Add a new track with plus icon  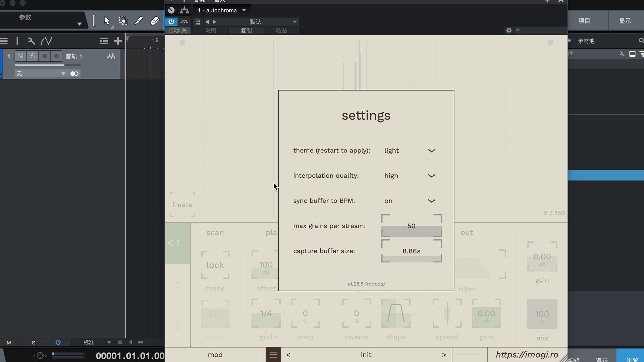click(x=118, y=41)
